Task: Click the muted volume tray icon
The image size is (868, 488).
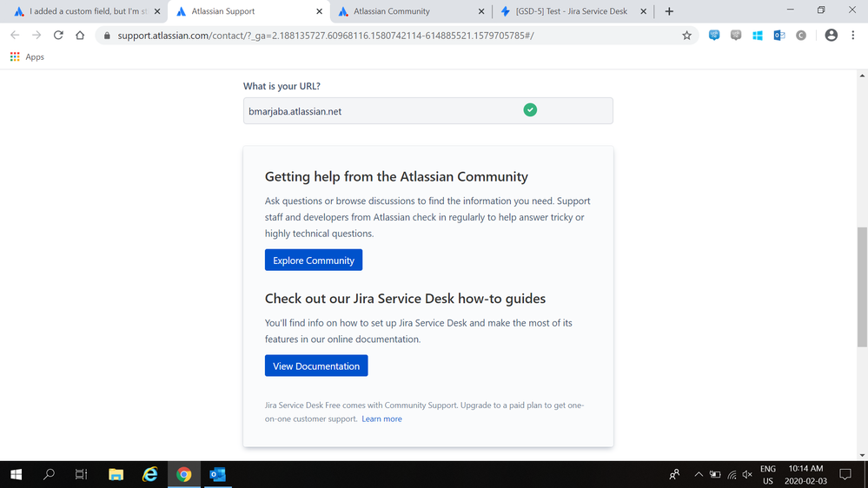Action: pos(747,474)
